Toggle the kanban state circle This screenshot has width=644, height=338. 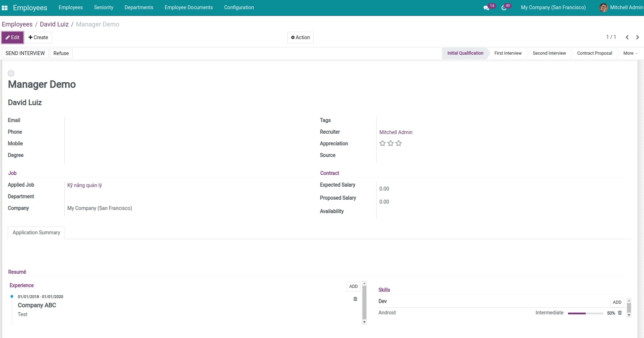pyautogui.click(x=11, y=73)
